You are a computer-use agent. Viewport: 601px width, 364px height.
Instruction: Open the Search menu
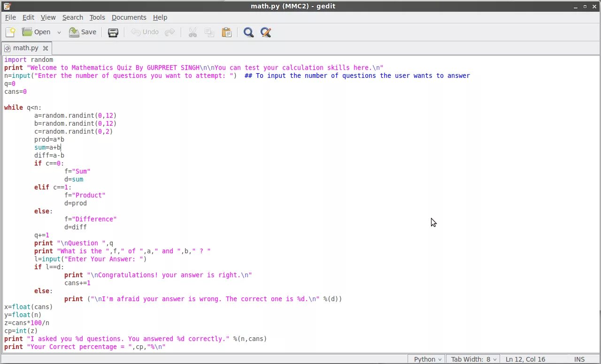click(73, 17)
